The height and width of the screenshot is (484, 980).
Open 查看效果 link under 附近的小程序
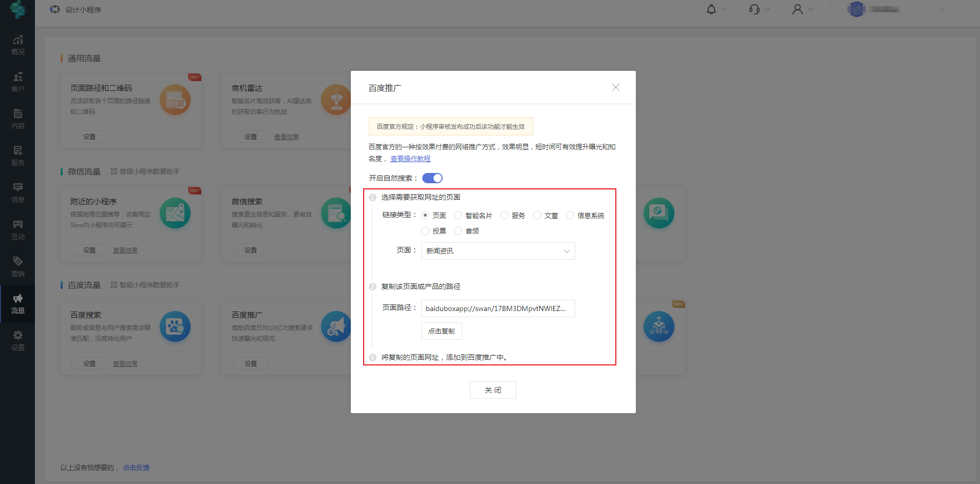tap(125, 250)
